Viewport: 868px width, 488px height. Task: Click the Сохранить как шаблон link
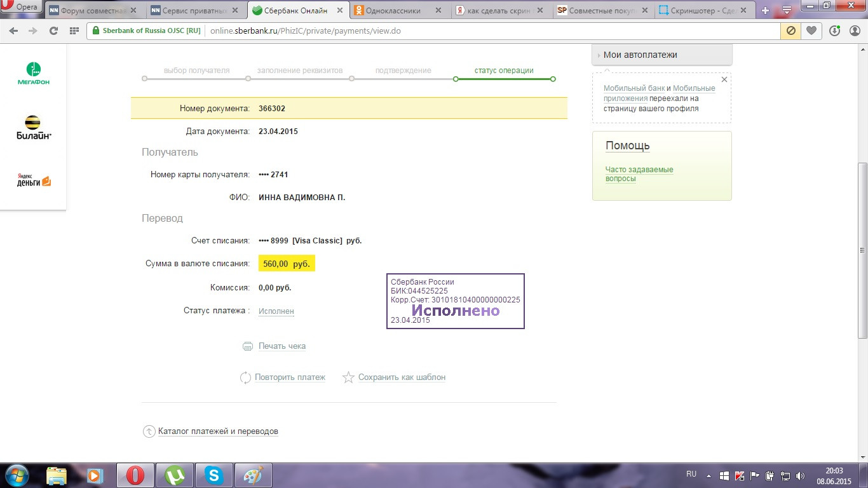coord(402,377)
